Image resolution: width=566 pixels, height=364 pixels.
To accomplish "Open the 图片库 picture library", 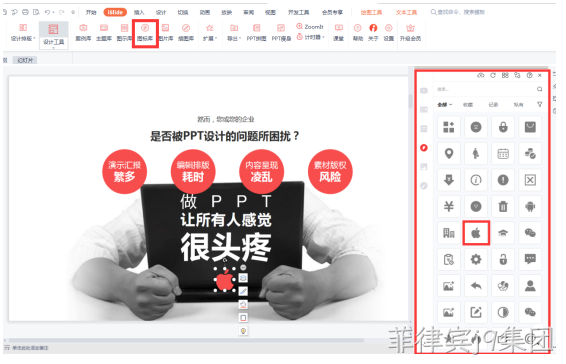I will coord(166,32).
